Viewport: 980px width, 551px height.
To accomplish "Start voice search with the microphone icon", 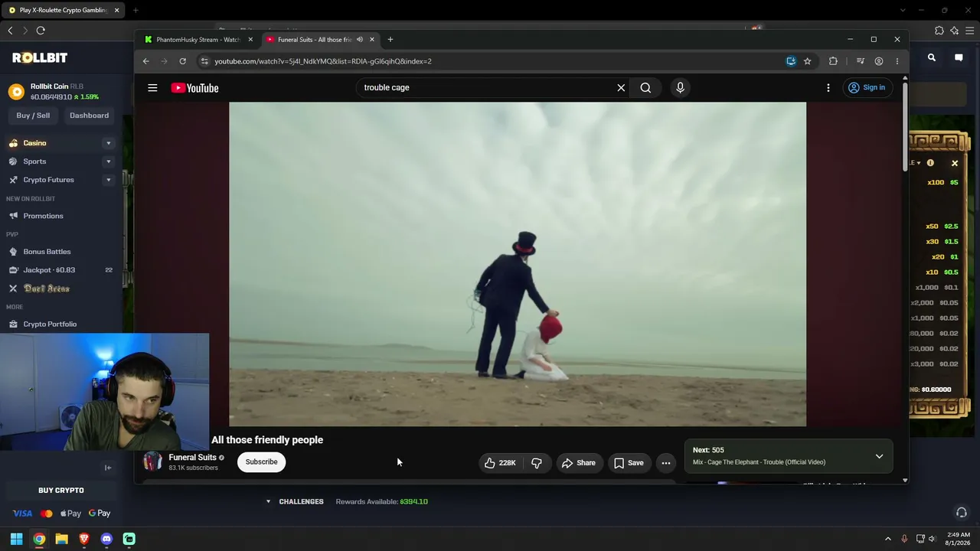I will [x=680, y=87].
